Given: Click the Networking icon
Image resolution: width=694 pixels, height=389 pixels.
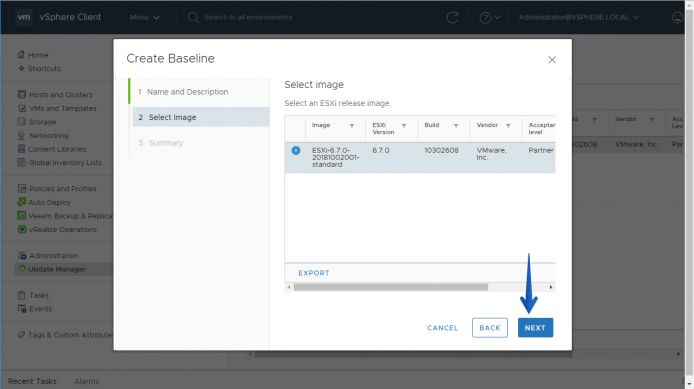Looking at the screenshot, I should [x=21, y=135].
